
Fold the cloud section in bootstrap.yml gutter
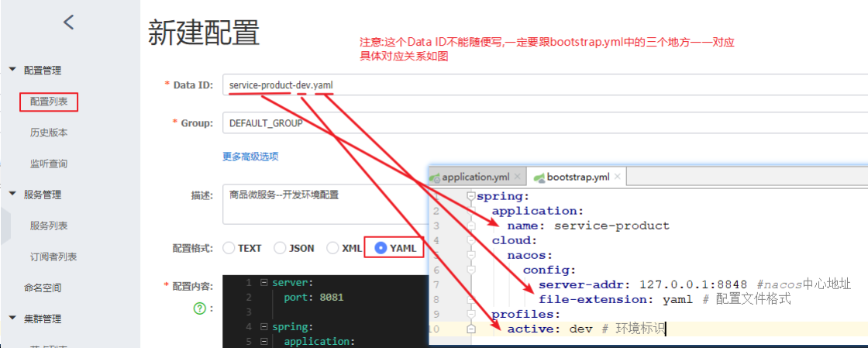[471, 240]
